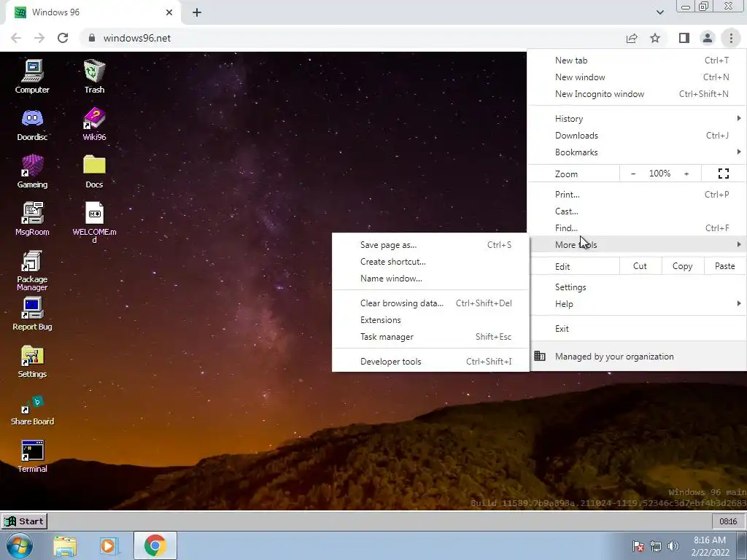Screen dimensions: 747x560
Task: Open Task manager submenu entry
Action: (x=430, y=337)
